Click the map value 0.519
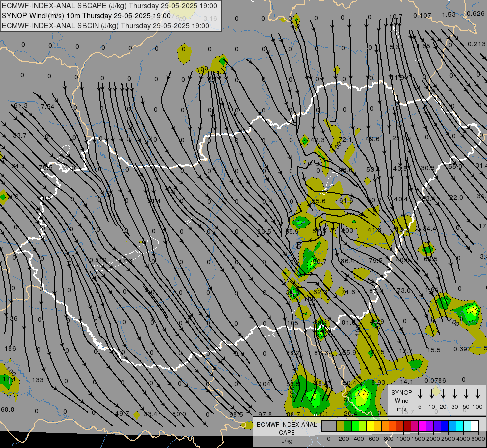 (98, 260)
